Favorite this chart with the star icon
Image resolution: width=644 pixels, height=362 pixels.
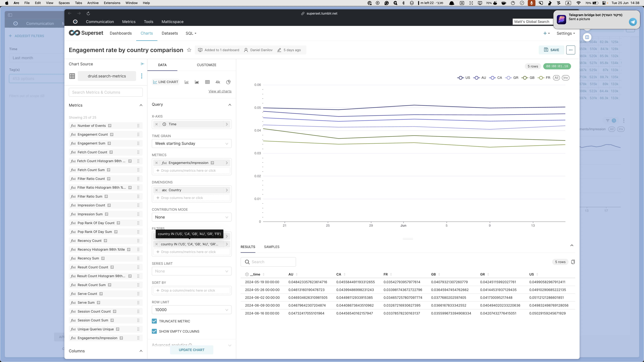pyautogui.click(x=189, y=50)
